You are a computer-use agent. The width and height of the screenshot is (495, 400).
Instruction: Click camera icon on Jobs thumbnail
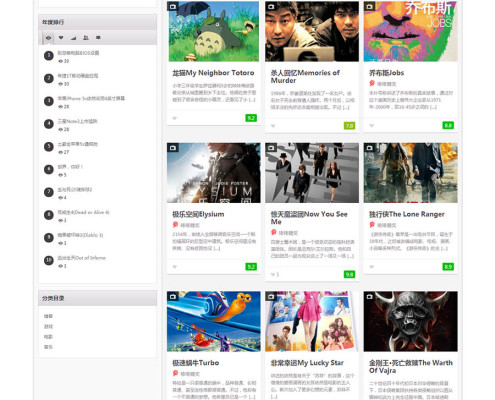tap(369, 6)
